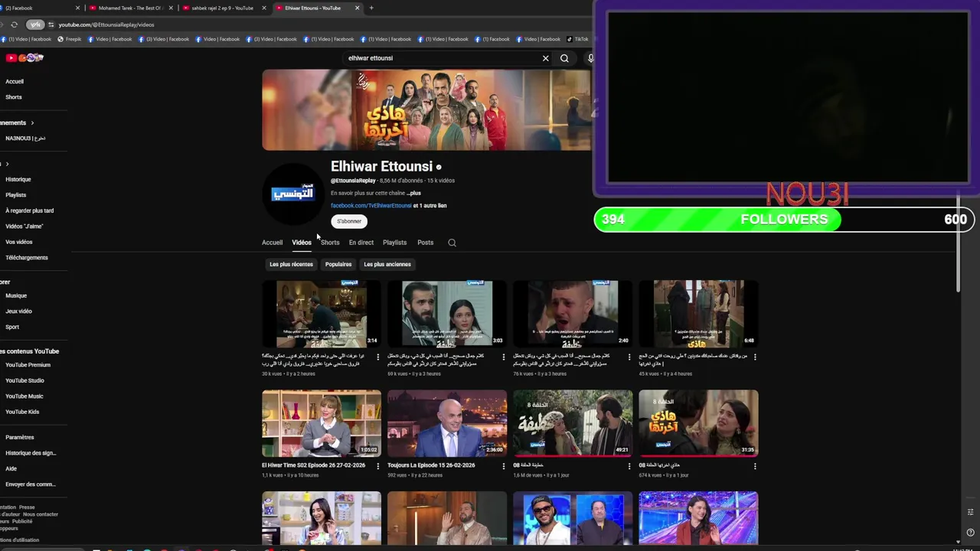Close the sahbek rajel 2 ep 9 tab

point(263,8)
